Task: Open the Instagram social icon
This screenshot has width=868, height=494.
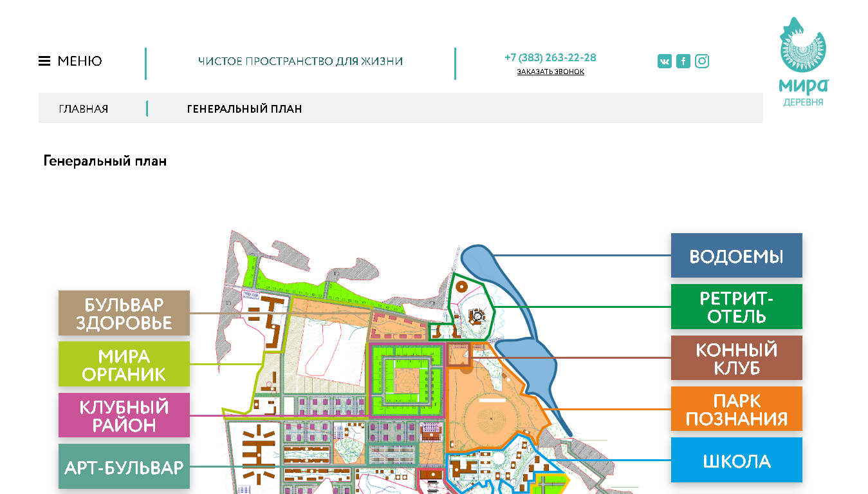Action: (x=702, y=61)
